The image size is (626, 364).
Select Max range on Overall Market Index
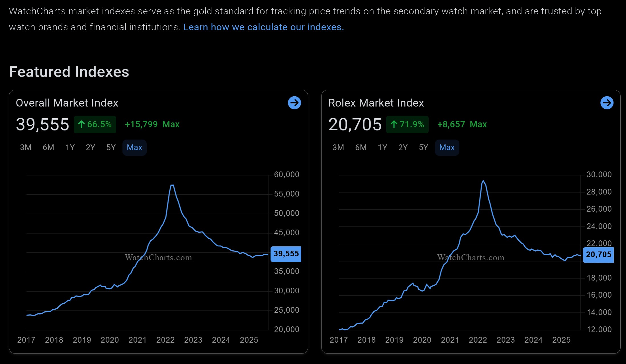pos(134,148)
